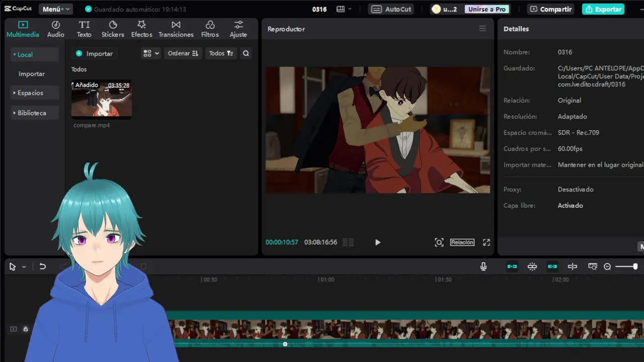Toggle clip linkage
This screenshot has width=644, height=362.
[552, 266]
